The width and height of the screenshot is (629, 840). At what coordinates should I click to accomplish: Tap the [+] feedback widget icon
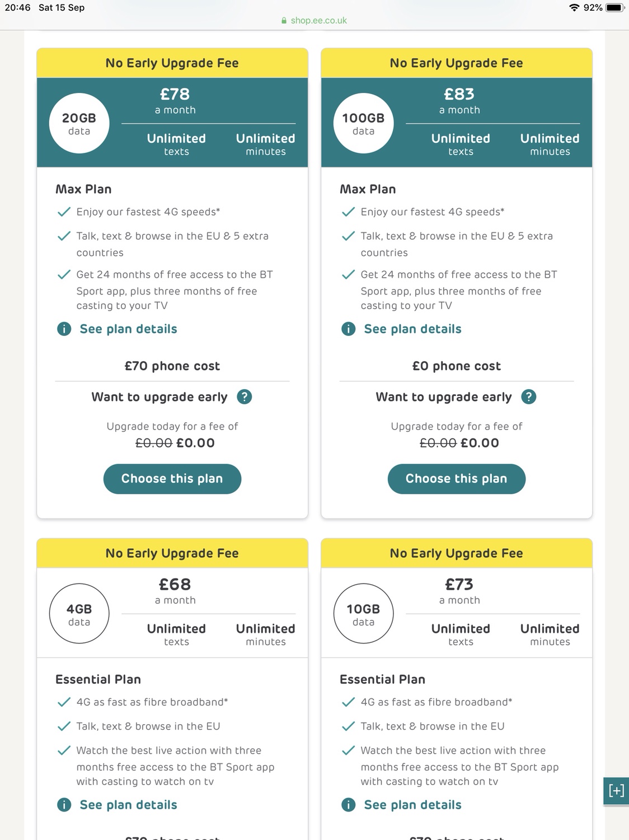tap(616, 791)
